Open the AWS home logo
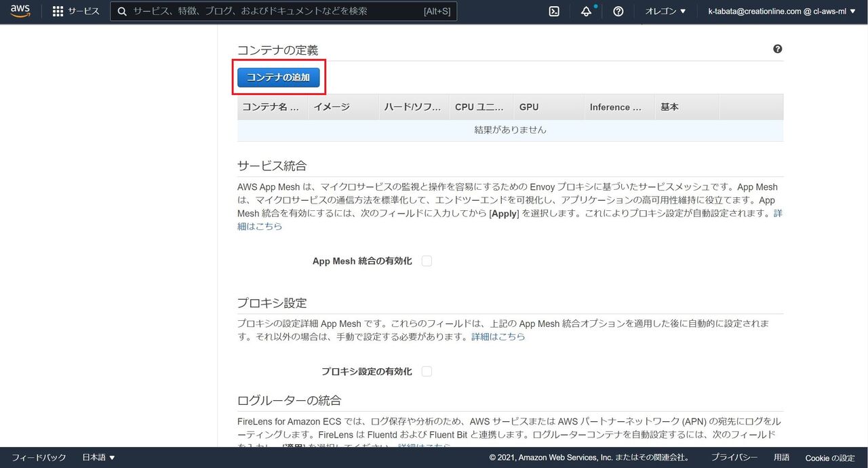This screenshot has height=468, width=868. [x=20, y=12]
